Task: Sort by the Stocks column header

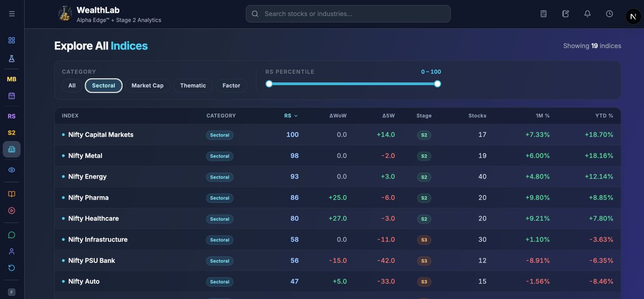Action: [x=478, y=115]
